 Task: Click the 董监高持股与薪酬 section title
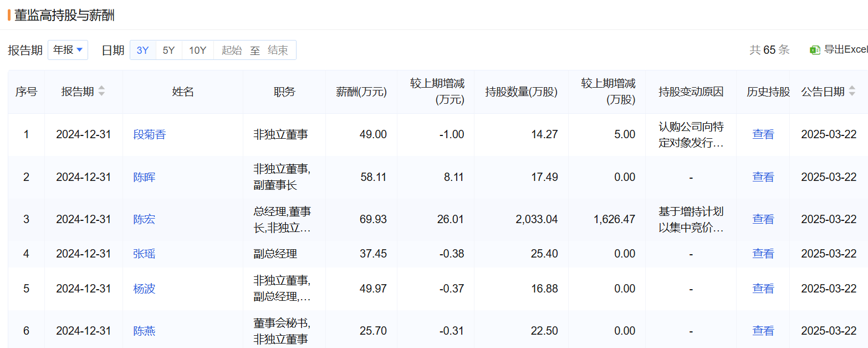pyautogui.click(x=64, y=15)
